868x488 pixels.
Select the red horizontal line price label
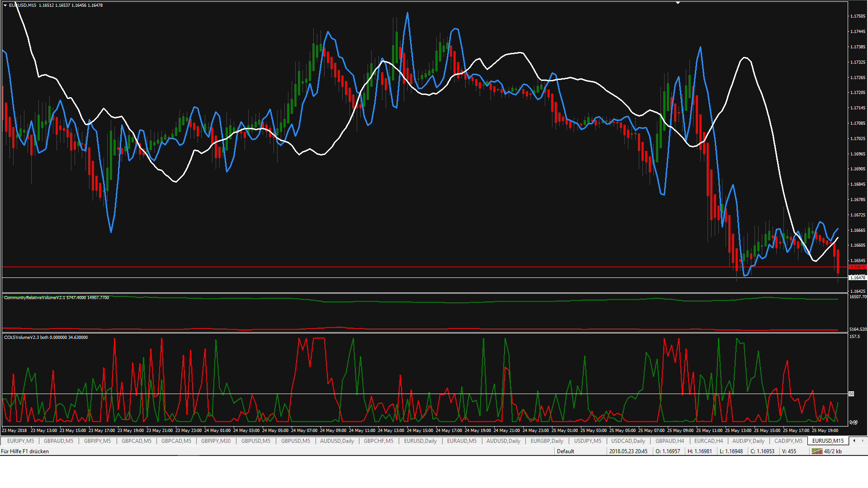857,267
